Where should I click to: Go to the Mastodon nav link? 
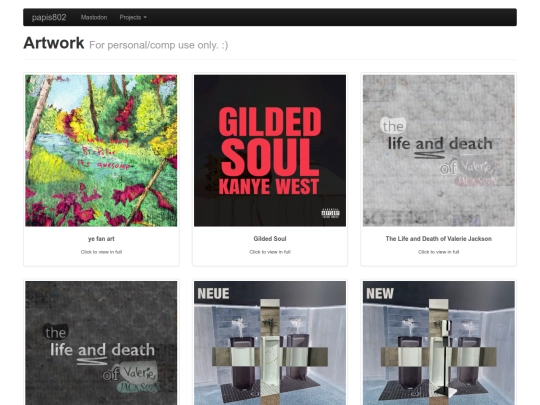(x=94, y=17)
